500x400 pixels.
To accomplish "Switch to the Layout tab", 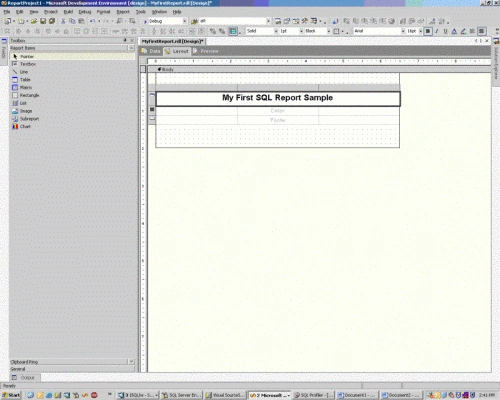I will pos(177,51).
